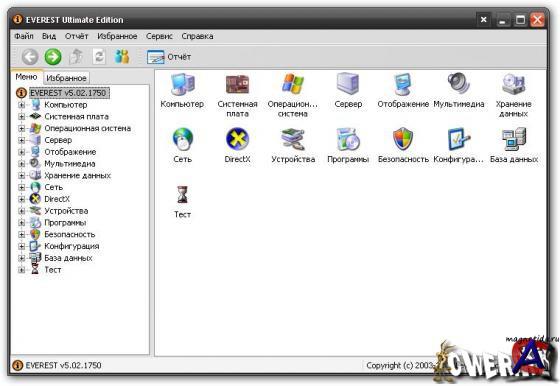Open the Сервис menu
The height and width of the screenshot is (386, 560).
click(x=159, y=36)
